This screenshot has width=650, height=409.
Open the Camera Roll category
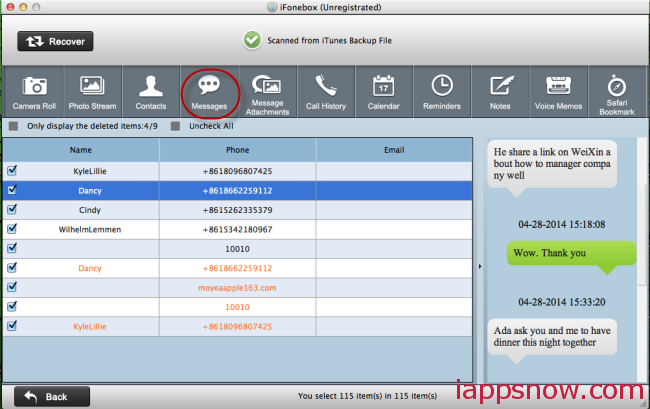34,92
